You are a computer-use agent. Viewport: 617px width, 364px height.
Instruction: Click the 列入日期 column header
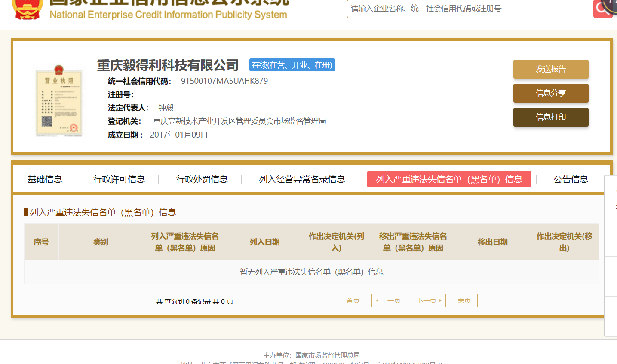264,242
